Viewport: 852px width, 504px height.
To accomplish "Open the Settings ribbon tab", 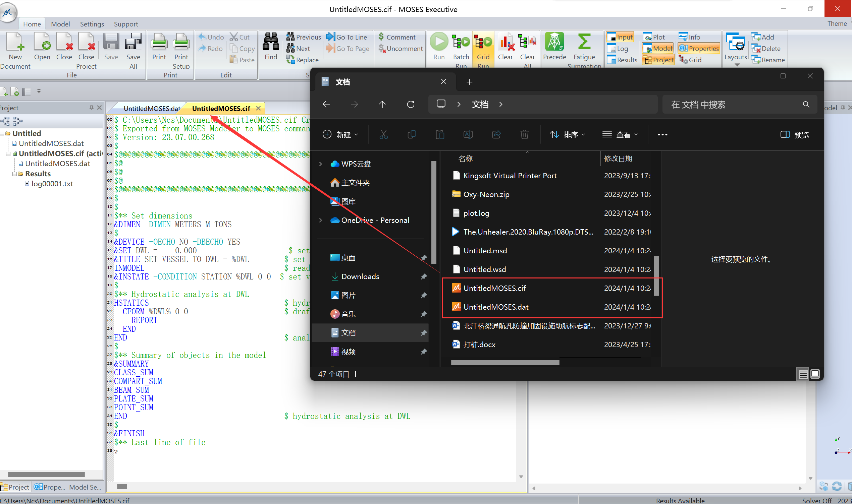I will tap(92, 24).
